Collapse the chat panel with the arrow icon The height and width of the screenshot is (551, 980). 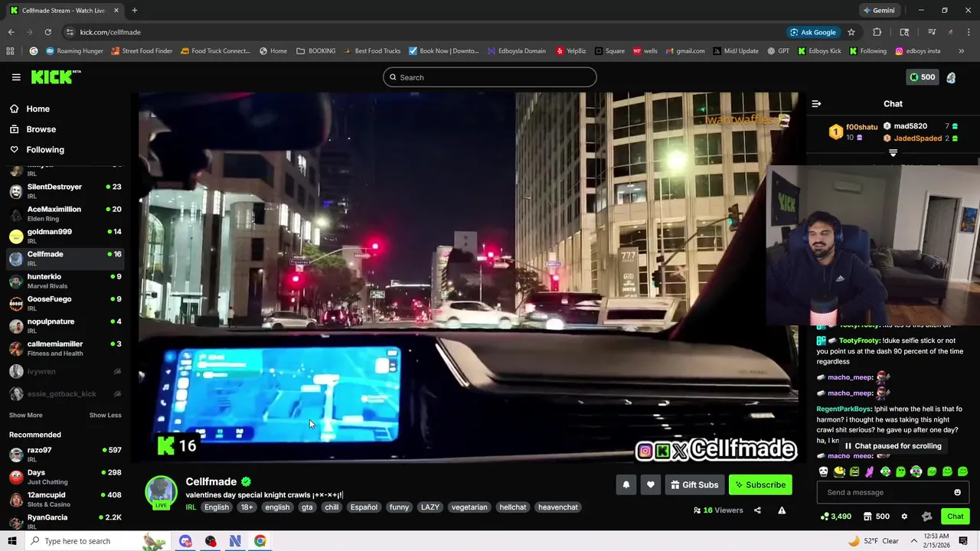pos(816,103)
